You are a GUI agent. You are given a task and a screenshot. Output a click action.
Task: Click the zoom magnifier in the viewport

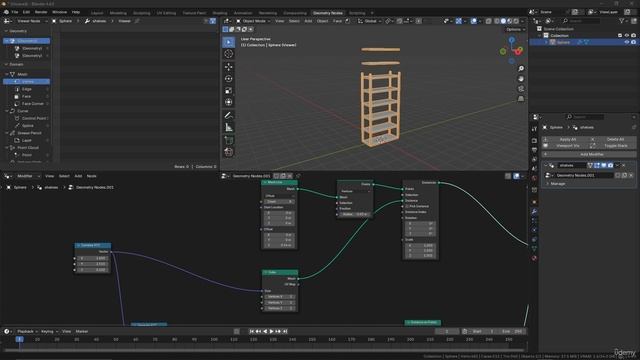coord(521,69)
